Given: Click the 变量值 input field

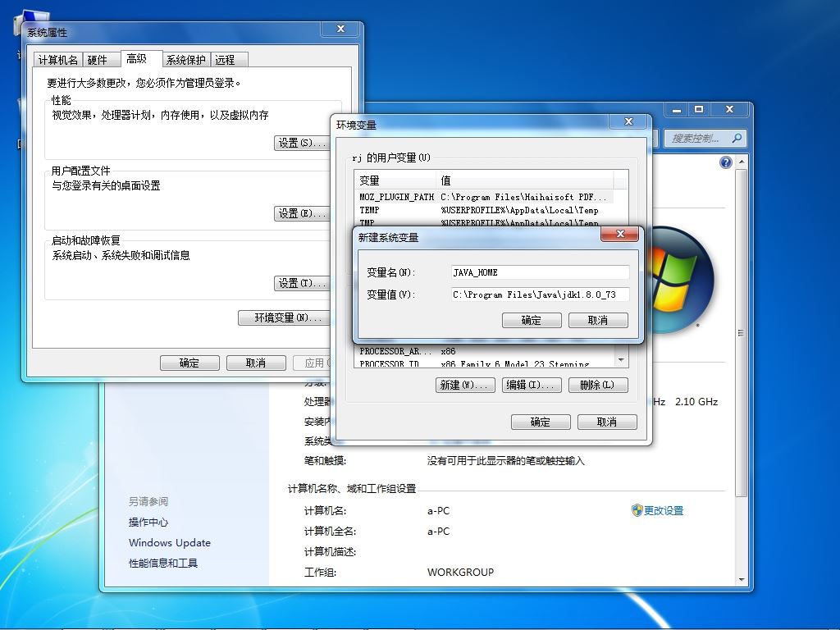Looking at the screenshot, I should pyautogui.click(x=540, y=294).
